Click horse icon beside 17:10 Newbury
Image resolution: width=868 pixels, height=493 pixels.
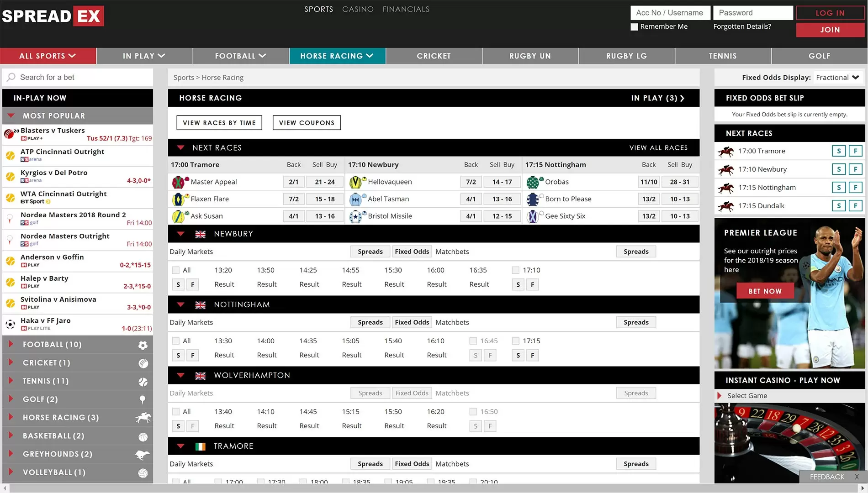(726, 169)
